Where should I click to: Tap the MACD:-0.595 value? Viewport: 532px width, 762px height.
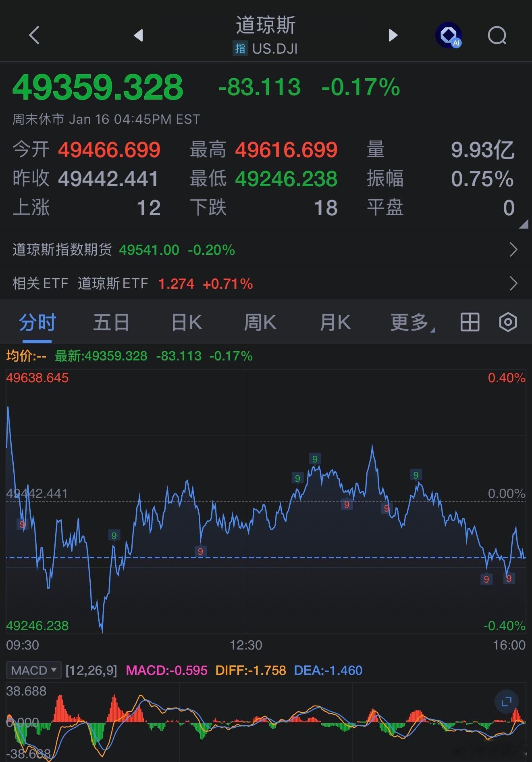coord(167,670)
